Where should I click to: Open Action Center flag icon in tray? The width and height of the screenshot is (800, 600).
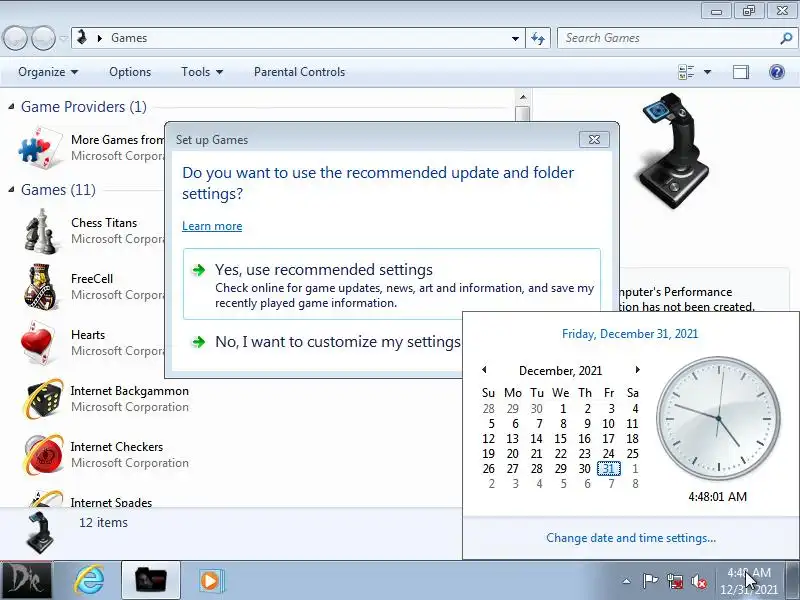650,581
